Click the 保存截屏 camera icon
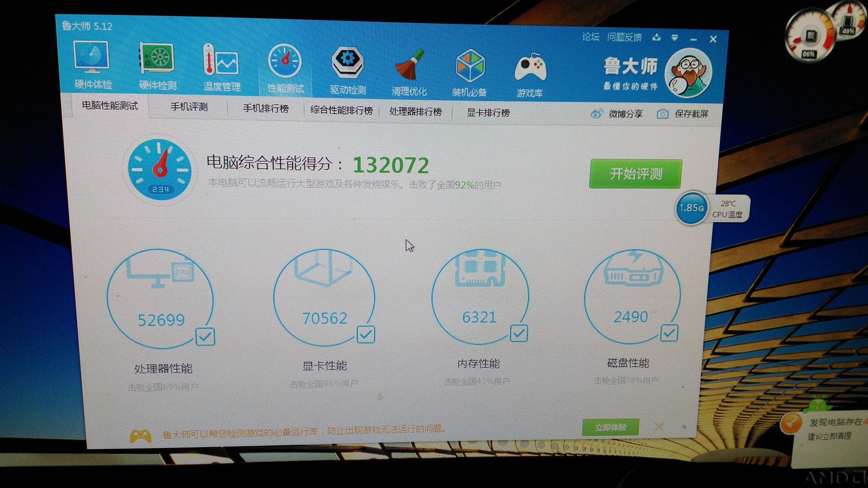The image size is (868, 488). click(663, 114)
